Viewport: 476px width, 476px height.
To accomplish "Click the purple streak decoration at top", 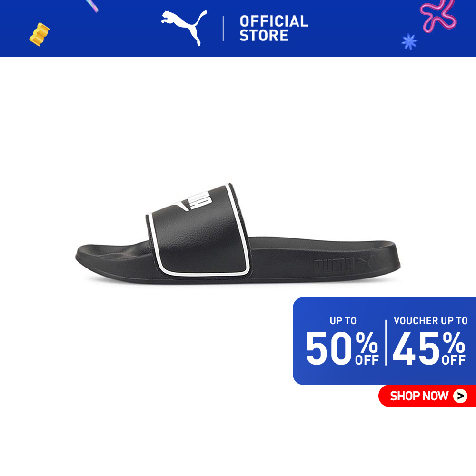I will click(92, 6).
